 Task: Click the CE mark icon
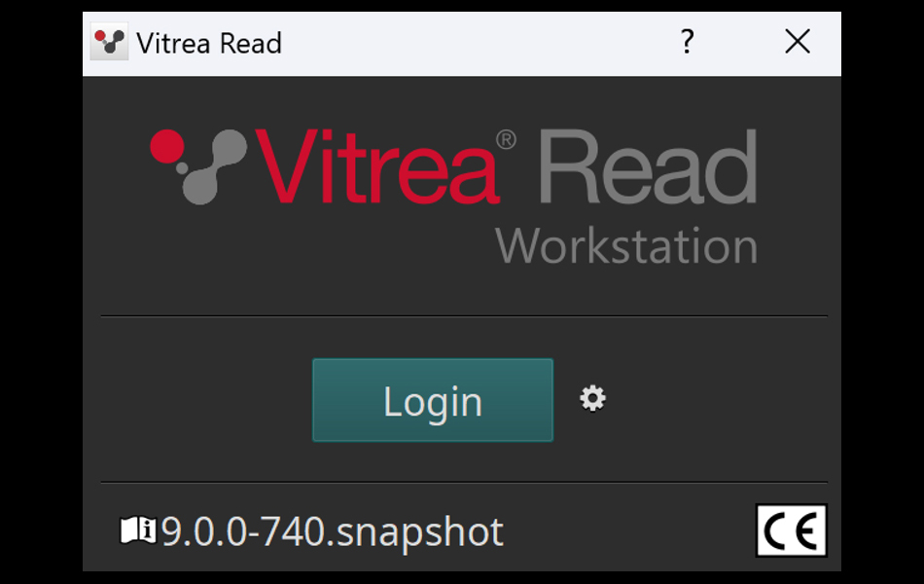(x=792, y=530)
